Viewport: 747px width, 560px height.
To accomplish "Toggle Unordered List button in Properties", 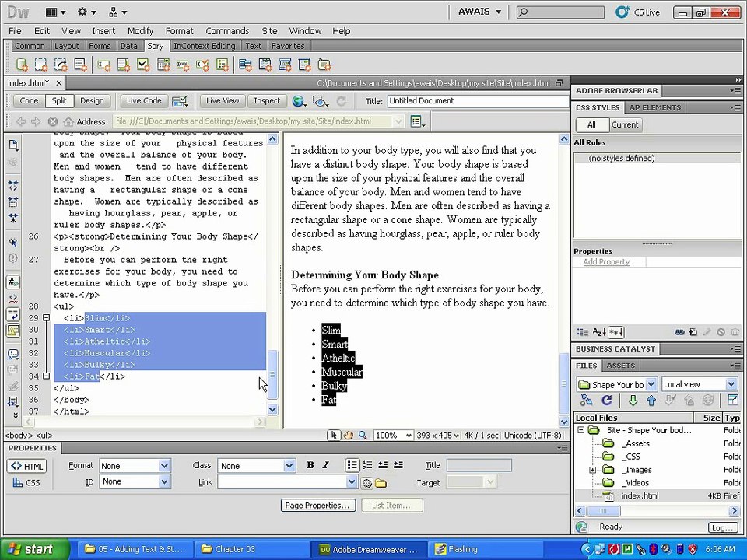I will click(x=352, y=465).
